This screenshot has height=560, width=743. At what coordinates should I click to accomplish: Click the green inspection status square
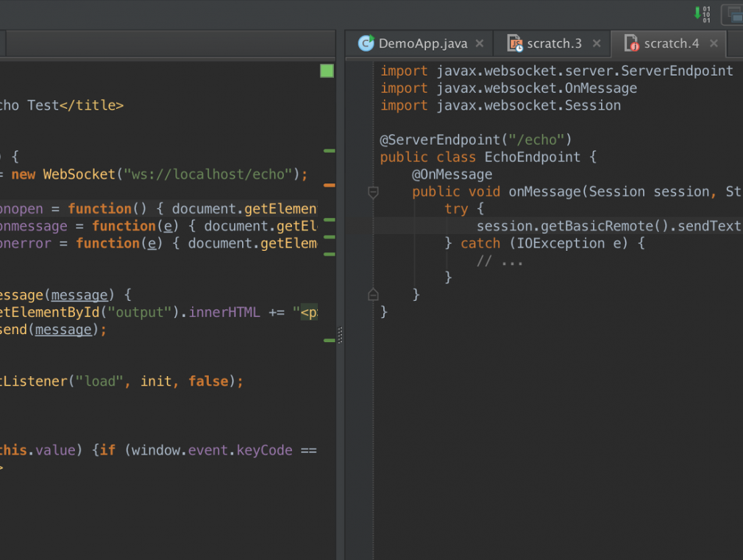[327, 71]
